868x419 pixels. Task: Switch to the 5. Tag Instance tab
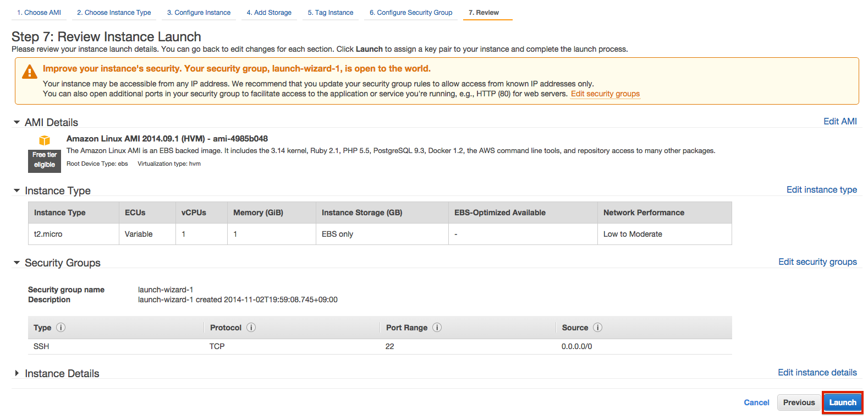(331, 12)
